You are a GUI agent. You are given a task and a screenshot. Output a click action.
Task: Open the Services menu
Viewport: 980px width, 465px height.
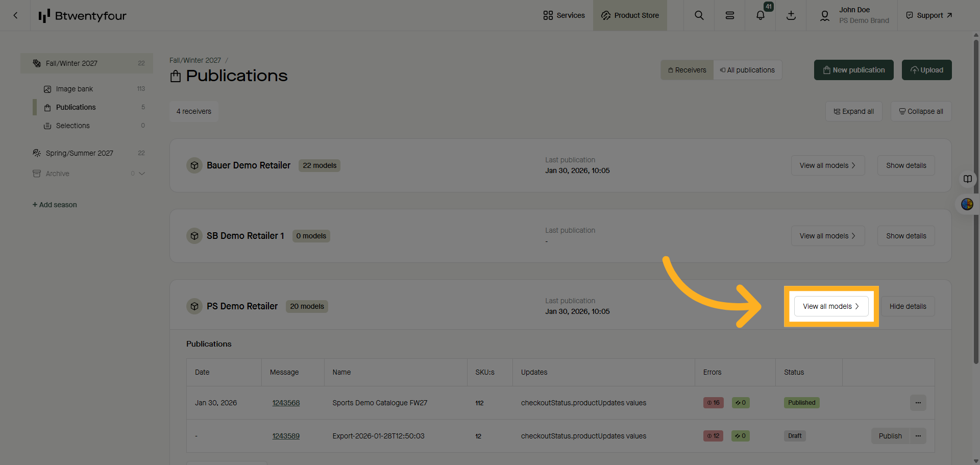[564, 15]
